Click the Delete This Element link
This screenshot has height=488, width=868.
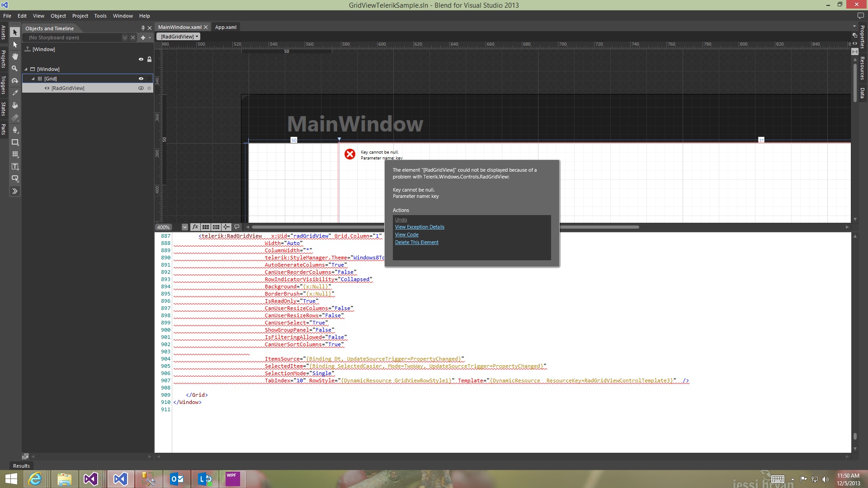click(x=416, y=242)
